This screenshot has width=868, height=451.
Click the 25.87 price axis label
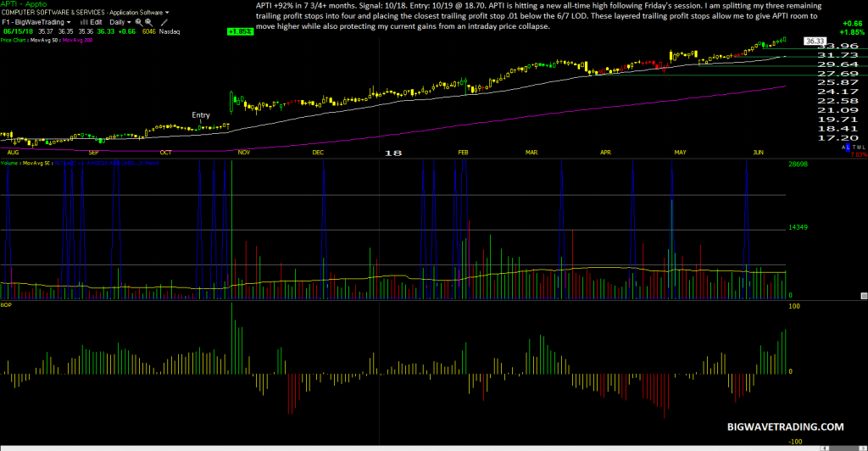click(x=837, y=82)
